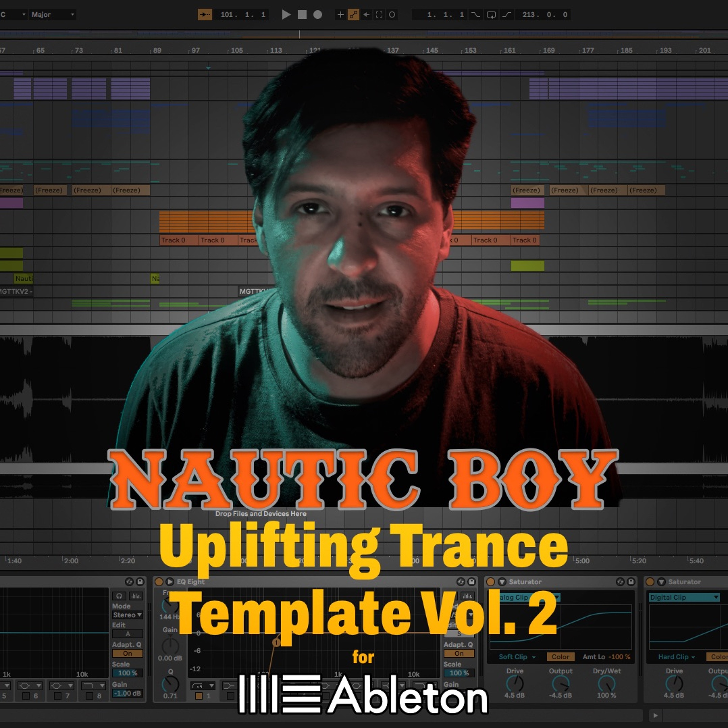Click Save Preset icon on the first Saturator
Viewport: 728px width, 728px height.
(631, 582)
